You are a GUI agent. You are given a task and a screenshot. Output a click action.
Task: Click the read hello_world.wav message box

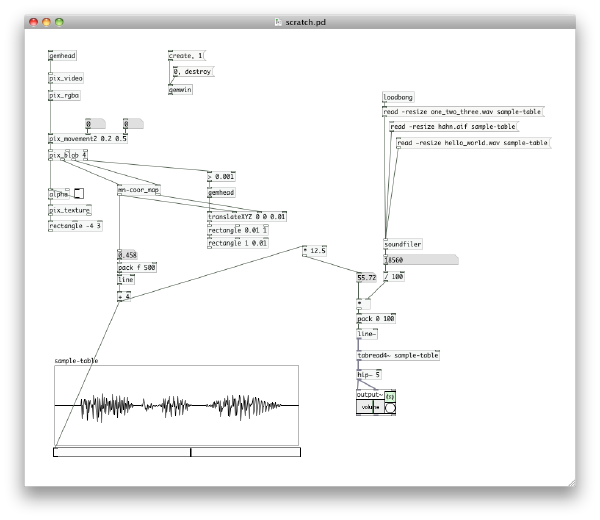coord(473,144)
